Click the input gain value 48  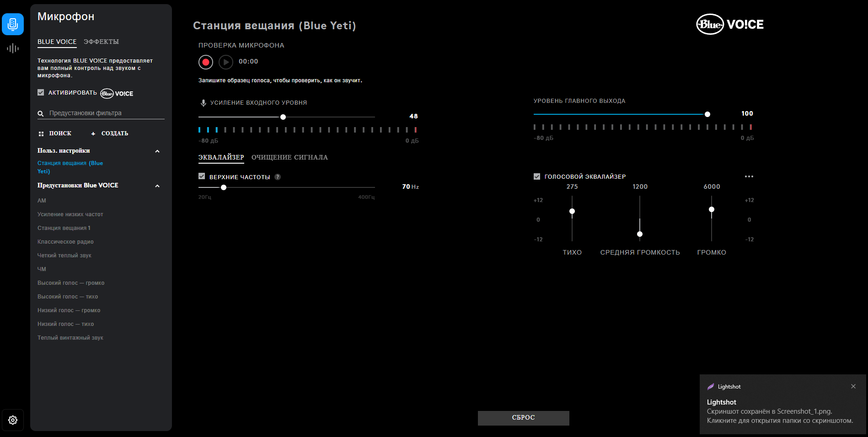pos(413,116)
